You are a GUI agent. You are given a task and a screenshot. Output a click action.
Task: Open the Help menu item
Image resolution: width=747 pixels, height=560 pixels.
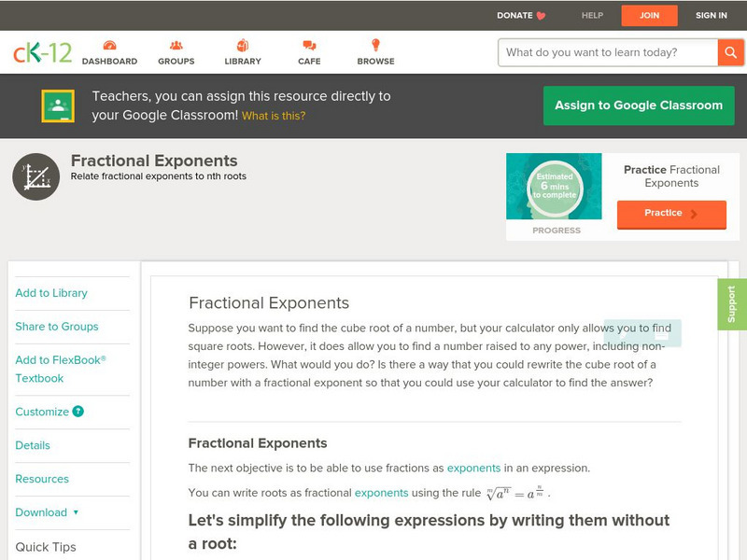tap(592, 15)
